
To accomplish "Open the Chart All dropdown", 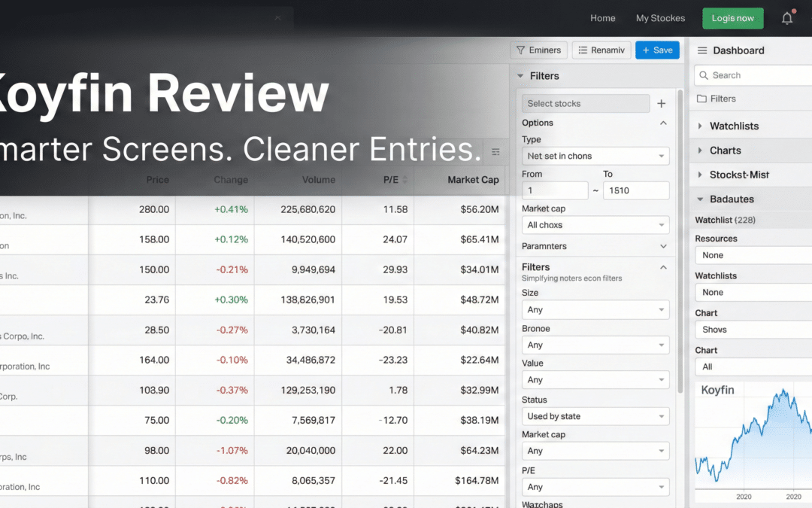I will (x=753, y=367).
